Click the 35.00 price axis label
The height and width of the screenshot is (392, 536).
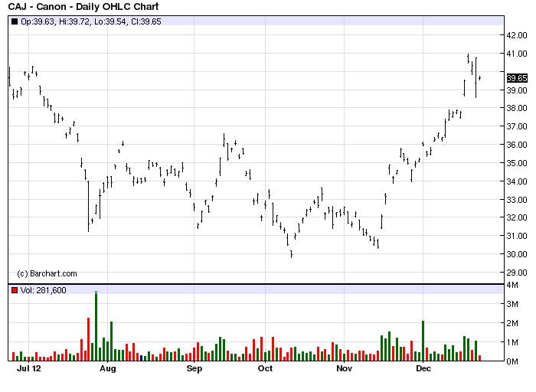coord(517,163)
